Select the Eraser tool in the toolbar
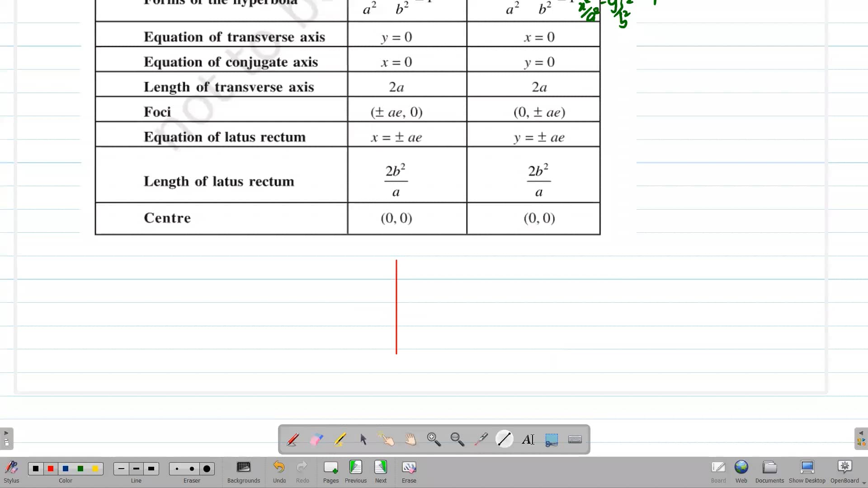The height and width of the screenshot is (488, 868). (317, 439)
